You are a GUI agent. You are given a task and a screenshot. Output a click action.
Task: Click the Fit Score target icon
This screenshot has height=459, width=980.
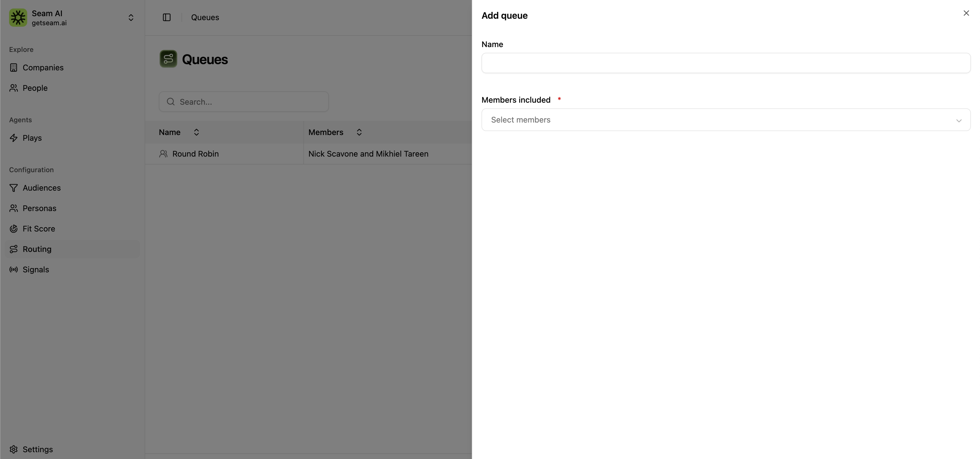click(14, 229)
